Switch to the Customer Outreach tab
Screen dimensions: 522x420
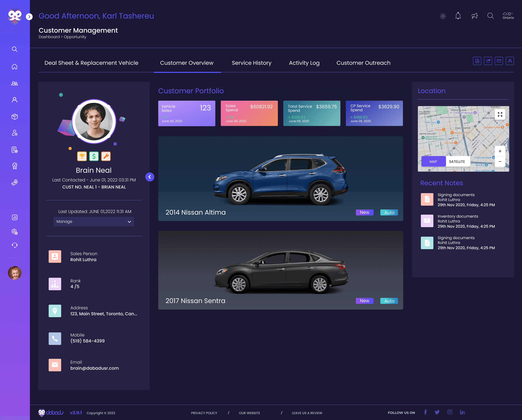pyautogui.click(x=363, y=63)
